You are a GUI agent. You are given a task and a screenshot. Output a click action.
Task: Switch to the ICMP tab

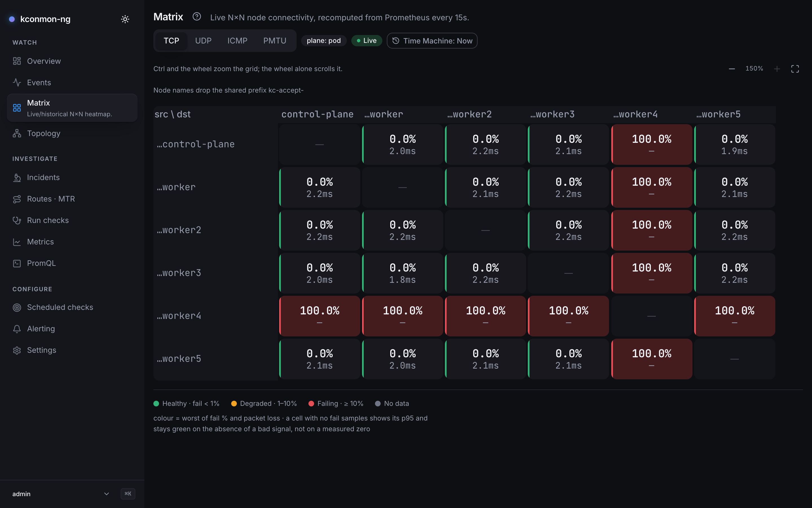pyautogui.click(x=237, y=41)
